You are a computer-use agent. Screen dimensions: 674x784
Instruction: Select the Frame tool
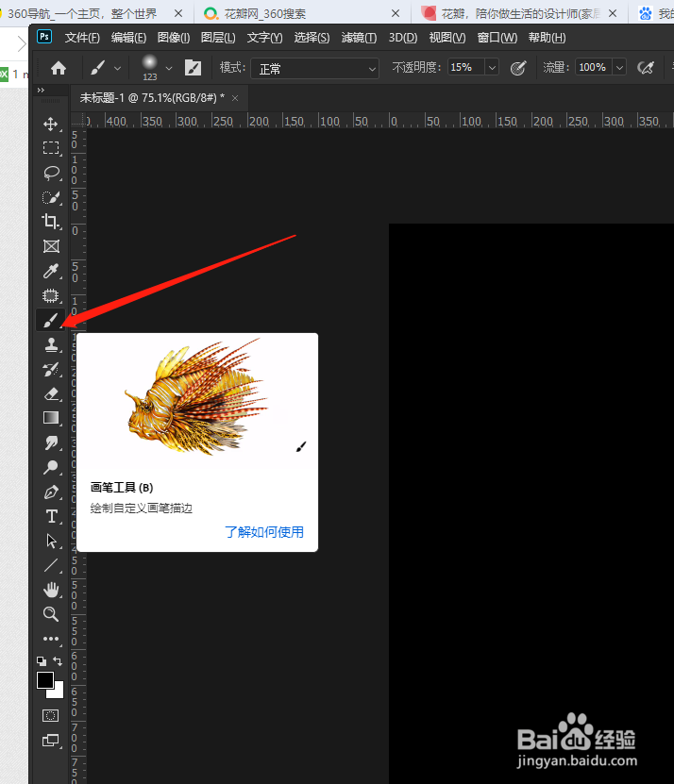click(x=51, y=246)
